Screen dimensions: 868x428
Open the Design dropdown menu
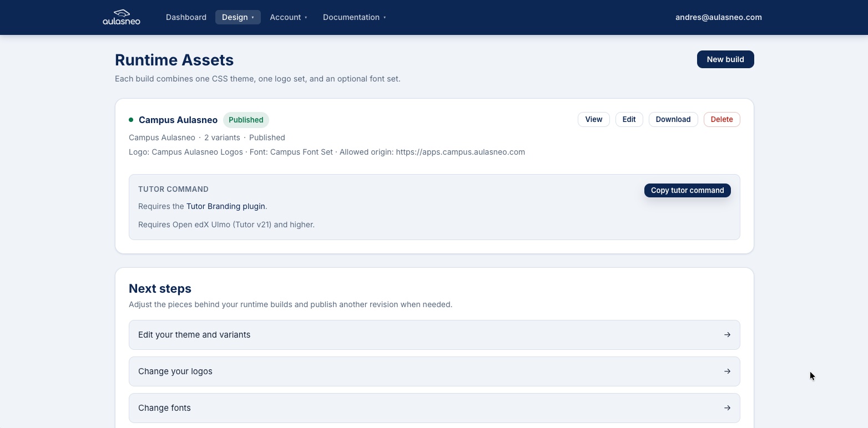pos(238,17)
